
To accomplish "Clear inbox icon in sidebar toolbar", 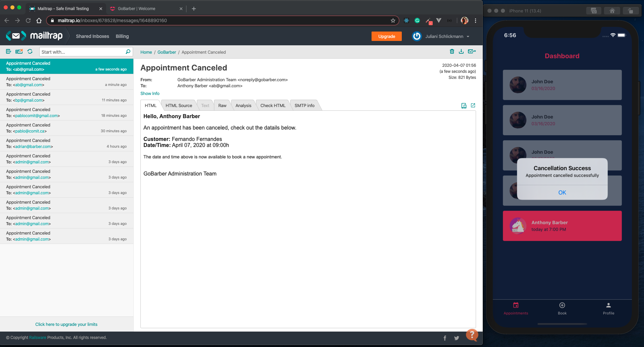I will (19, 51).
